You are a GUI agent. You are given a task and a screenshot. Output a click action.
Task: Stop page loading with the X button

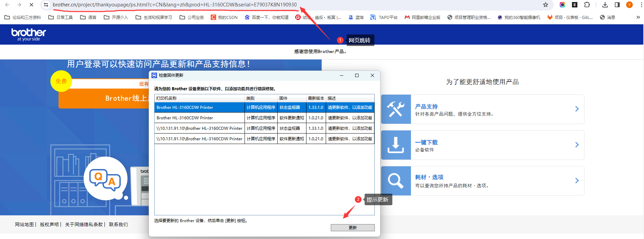tap(31, 5)
